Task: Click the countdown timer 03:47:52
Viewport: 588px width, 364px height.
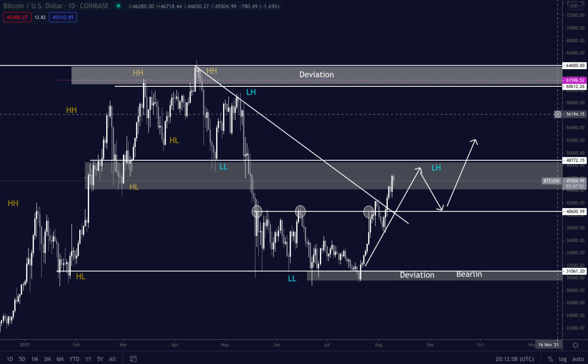Action: coord(575,186)
